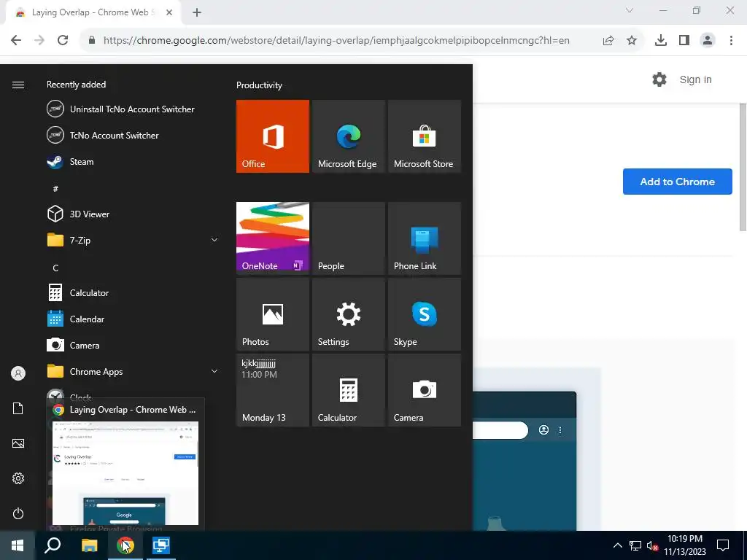
Task: Open Documents from Start sidebar
Action: point(18,408)
